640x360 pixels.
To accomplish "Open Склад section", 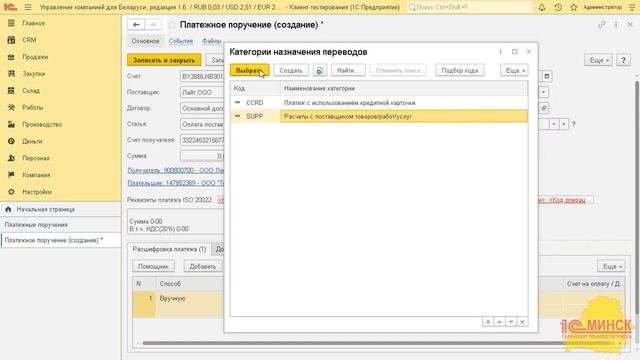I will click(x=31, y=91).
